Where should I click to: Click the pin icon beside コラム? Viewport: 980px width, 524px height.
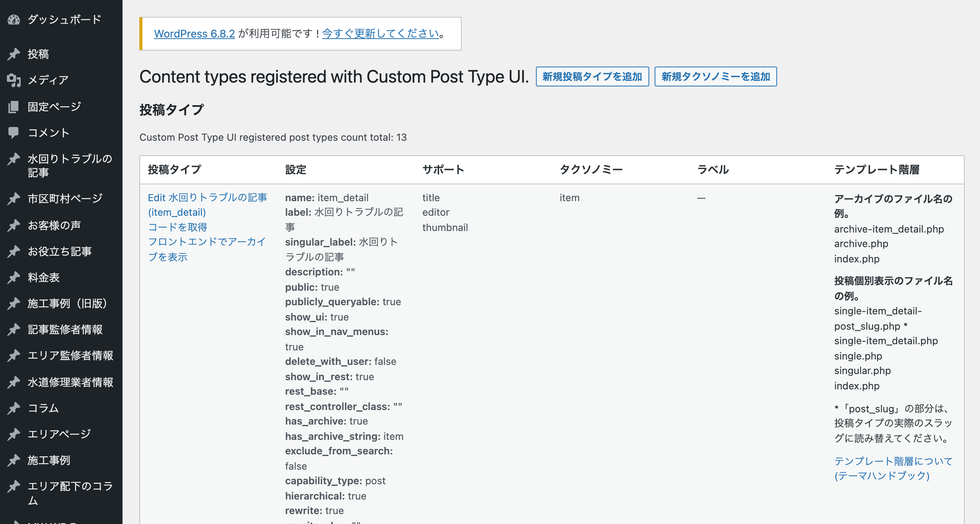coord(14,408)
